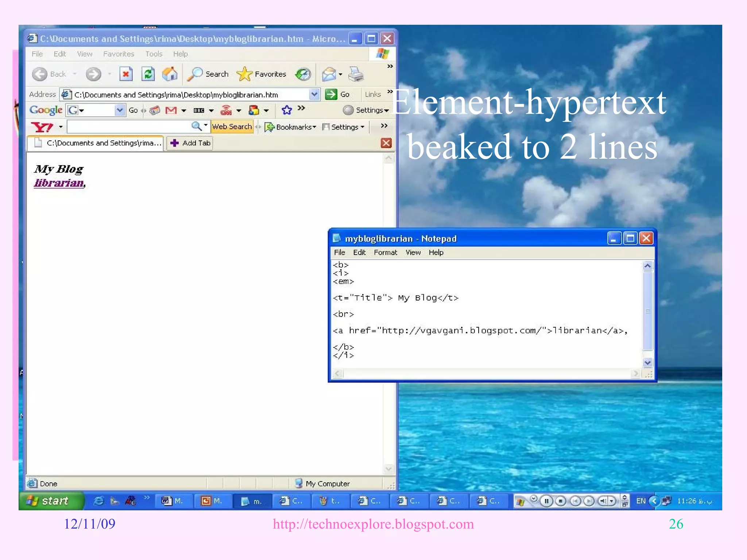The image size is (747, 560).
Task: Click the Yahoo search input field
Action: coord(128,127)
